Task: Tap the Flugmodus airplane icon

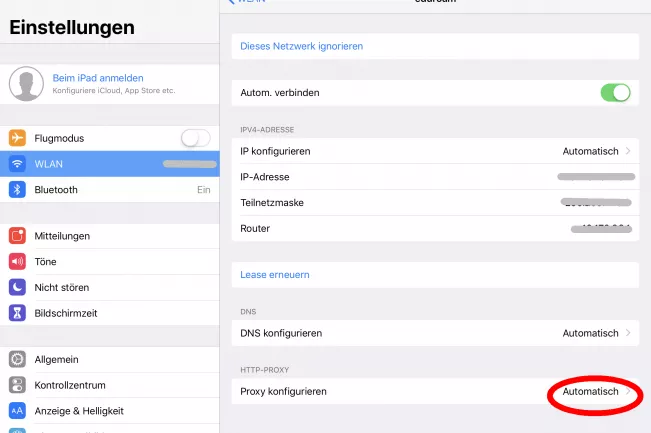Action: pos(17,138)
